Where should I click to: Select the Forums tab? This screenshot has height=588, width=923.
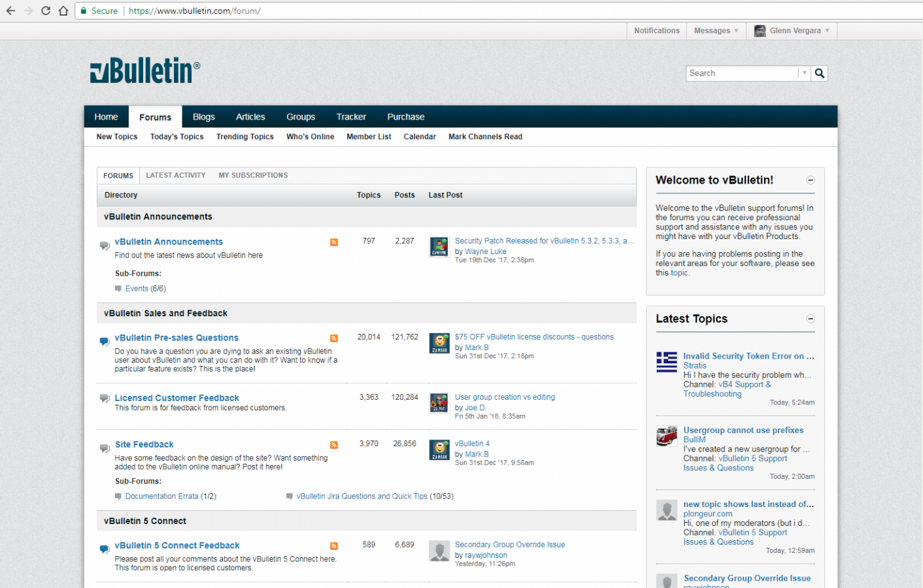(x=156, y=117)
